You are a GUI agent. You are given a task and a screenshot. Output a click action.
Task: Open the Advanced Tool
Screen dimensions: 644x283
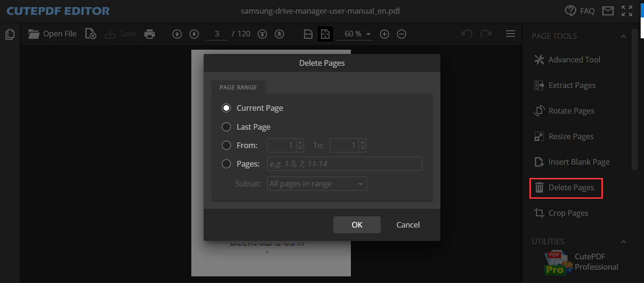pos(574,59)
